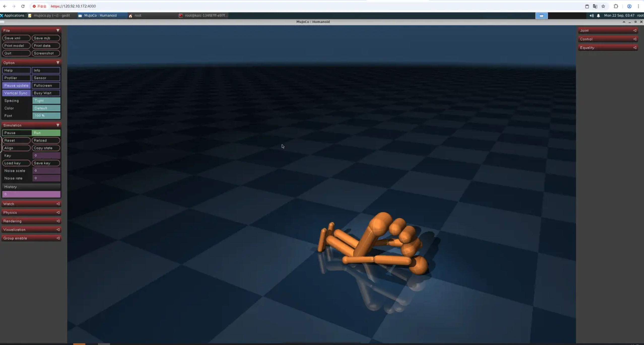Toggle the Pause update option
This screenshot has width=644, height=345.
pos(16,85)
